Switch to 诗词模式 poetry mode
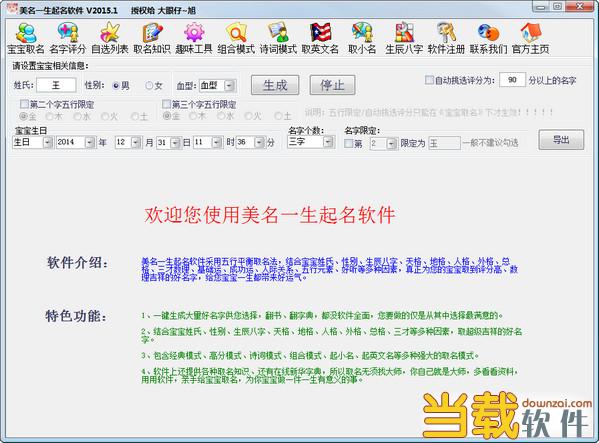The image size is (599, 443). [x=278, y=38]
